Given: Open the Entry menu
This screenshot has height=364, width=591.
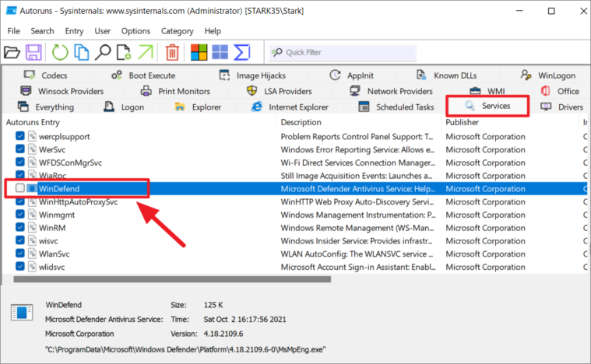Looking at the screenshot, I should pyautogui.click(x=74, y=31).
